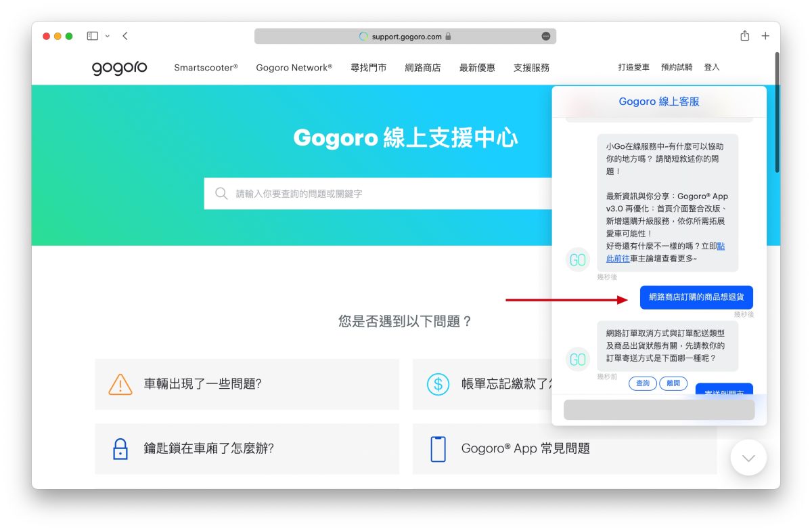Click the 離開 chat button
This screenshot has height=531, width=812.
coord(673,383)
